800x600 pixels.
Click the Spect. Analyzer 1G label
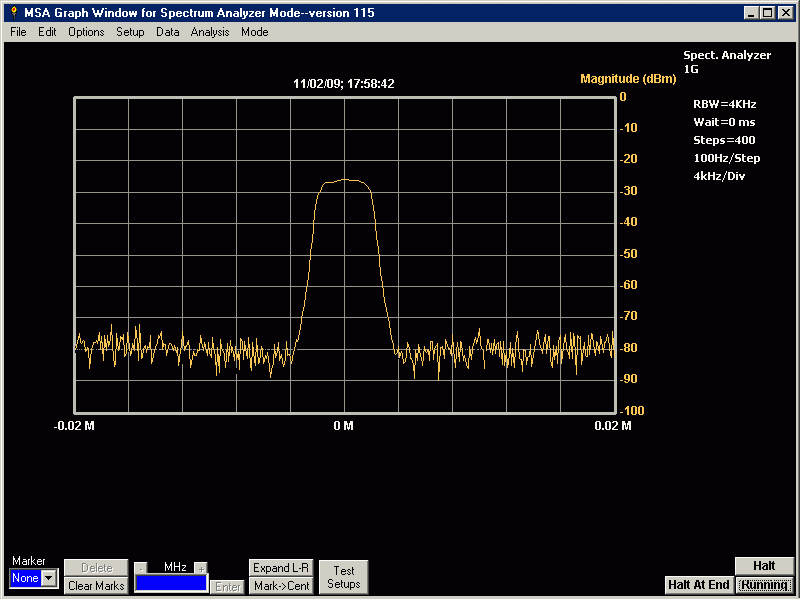pyautogui.click(x=727, y=62)
